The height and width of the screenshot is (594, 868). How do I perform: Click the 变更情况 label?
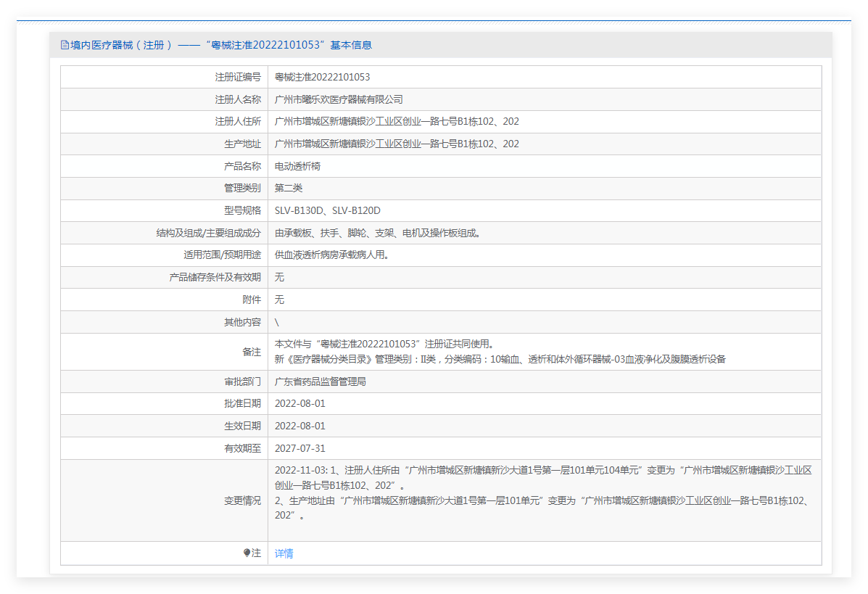(242, 500)
